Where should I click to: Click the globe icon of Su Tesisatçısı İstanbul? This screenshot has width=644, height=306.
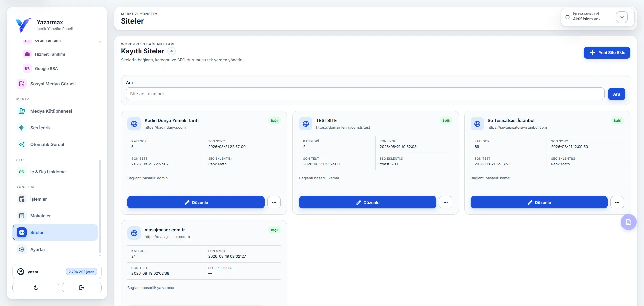tap(477, 124)
